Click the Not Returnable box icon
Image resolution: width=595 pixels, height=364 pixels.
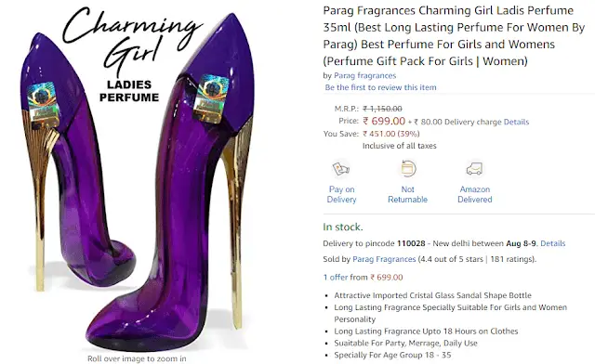[x=408, y=168]
